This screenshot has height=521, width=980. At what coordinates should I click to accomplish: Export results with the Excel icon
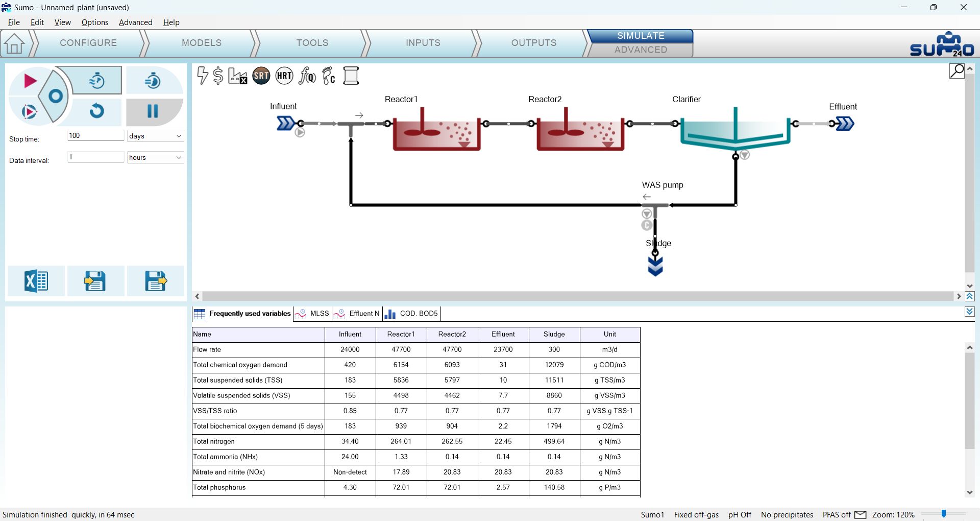[36, 281]
